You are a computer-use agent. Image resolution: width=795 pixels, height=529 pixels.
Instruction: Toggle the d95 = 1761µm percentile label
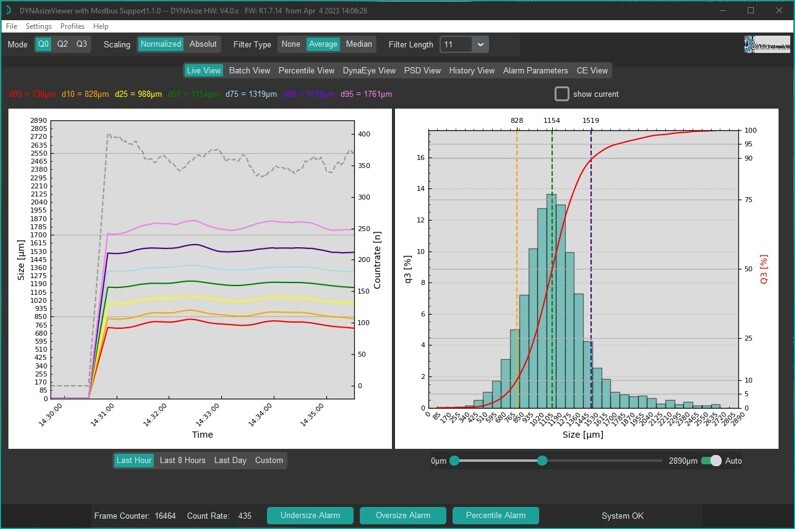[x=366, y=94]
